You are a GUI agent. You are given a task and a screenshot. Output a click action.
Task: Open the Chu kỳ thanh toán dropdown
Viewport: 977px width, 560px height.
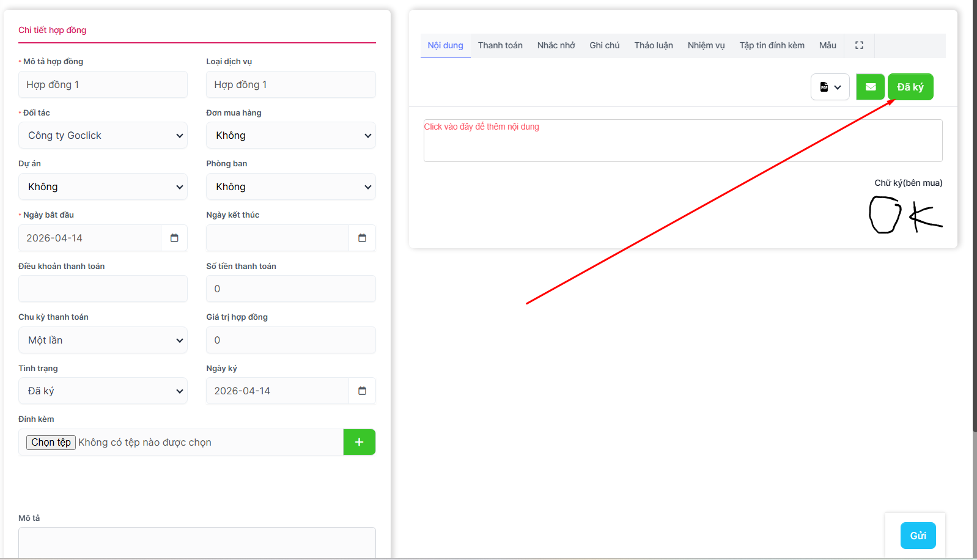103,341
